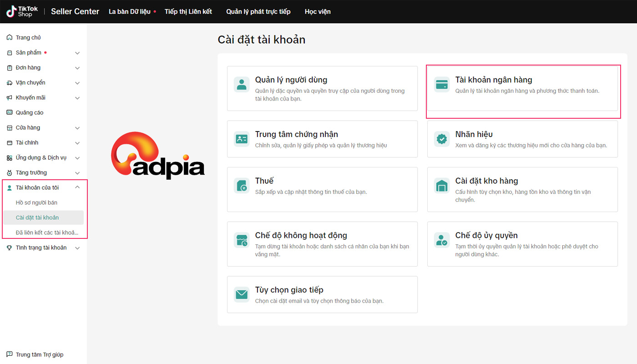The width and height of the screenshot is (637, 364).
Task: Click the Tùy chọn giao tiếp envelope icon
Action: tap(242, 294)
